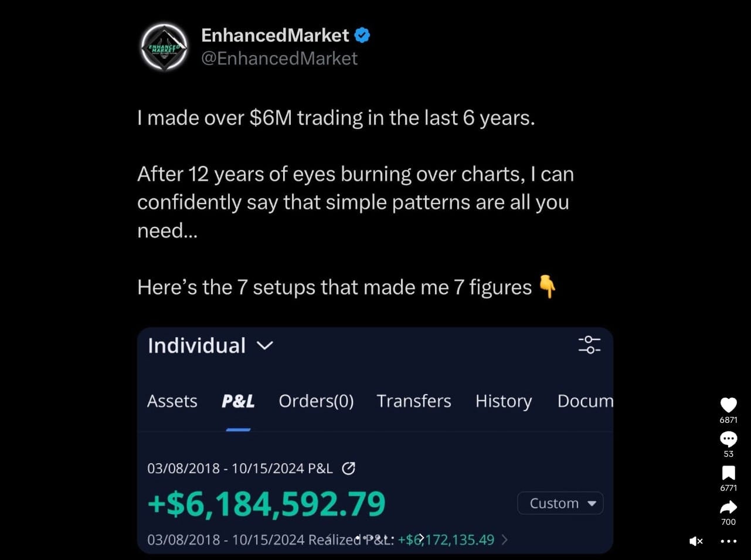Unmute the video by clicking the mute icon
Image resolution: width=751 pixels, height=560 pixels.
click(695, 541)
